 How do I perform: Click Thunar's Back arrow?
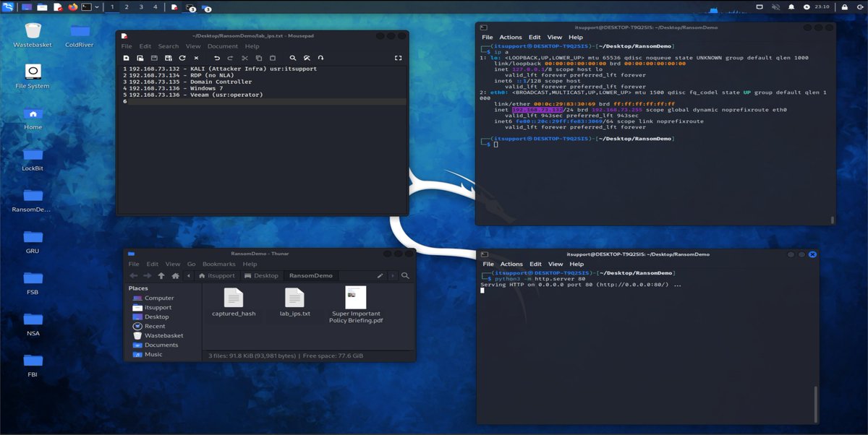pos(133,276)
